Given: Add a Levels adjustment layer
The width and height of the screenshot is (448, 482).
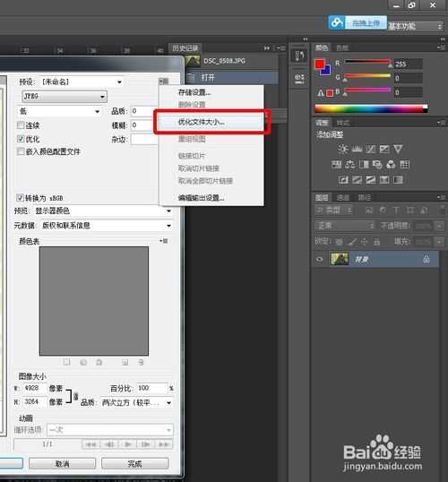Looking at the screenshot, I should pyautogui.click(x=357, y=150).
